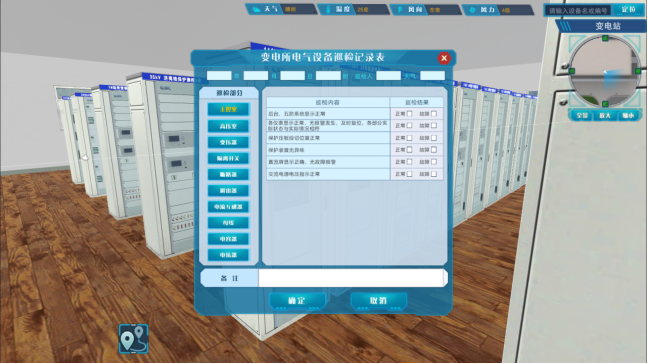Select the right green marker on minimap

click(x=638, y=71)
